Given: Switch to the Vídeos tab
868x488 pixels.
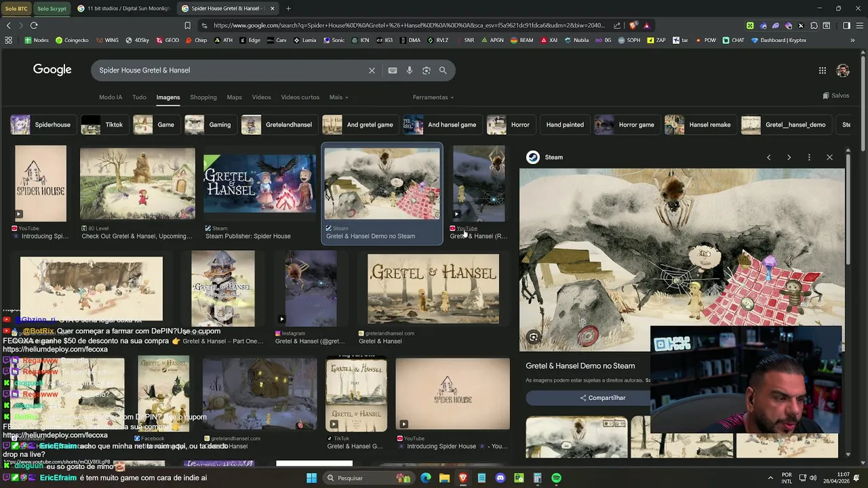Looking at the screenshot, I should pos(261,97).
